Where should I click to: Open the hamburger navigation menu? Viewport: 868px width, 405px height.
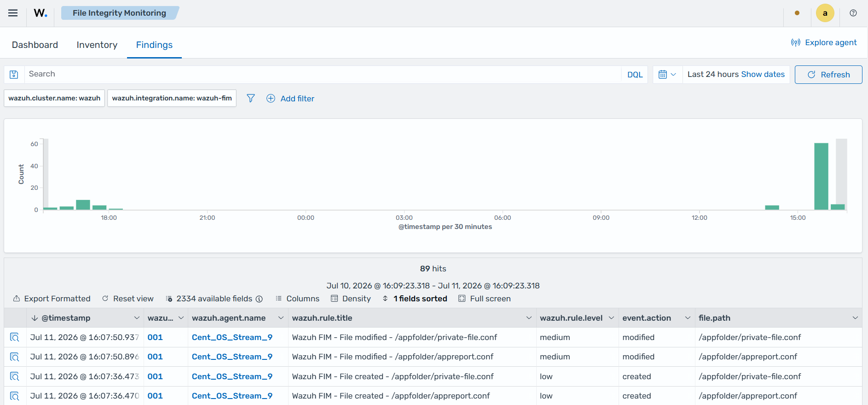pyautogui.click(x=13, y=13)
